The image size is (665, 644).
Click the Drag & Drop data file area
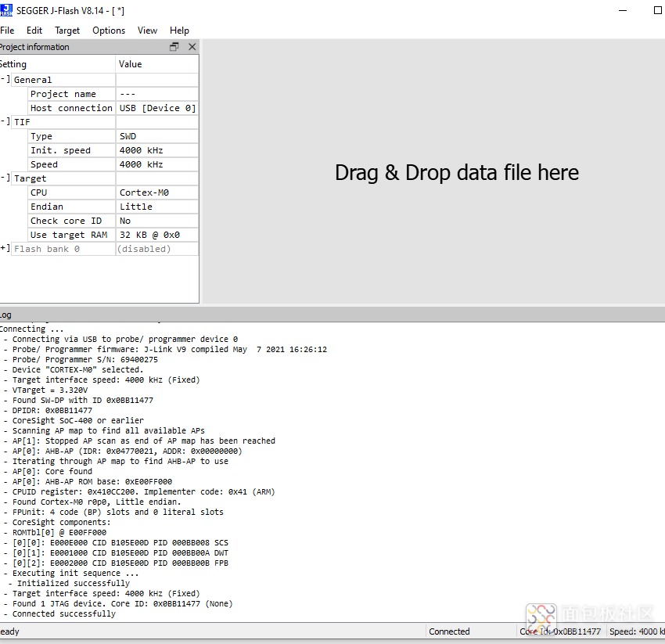pyautogui.click(x=457, y=172)
